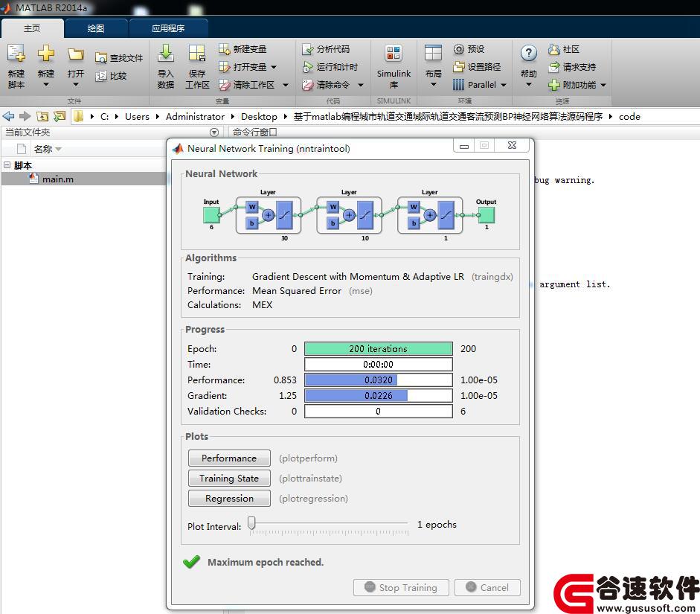Expand the 新建 dropdown arrow

click(x=45, y=85)
